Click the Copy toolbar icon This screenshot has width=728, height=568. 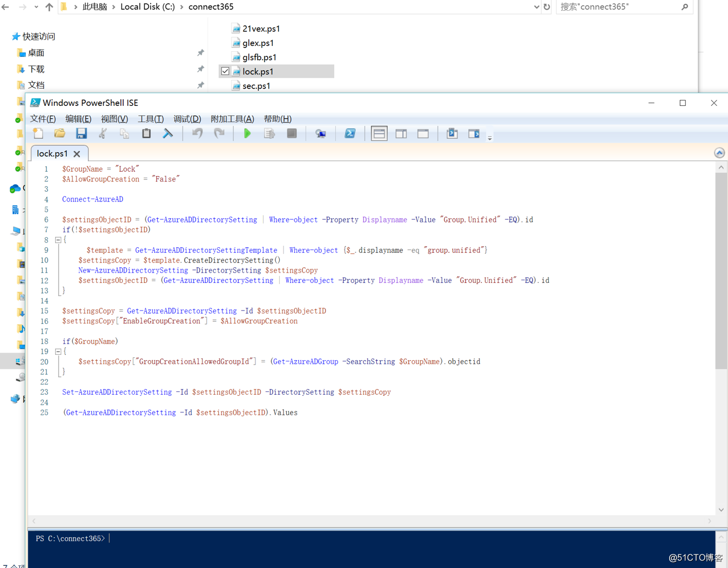coord(124,133)
